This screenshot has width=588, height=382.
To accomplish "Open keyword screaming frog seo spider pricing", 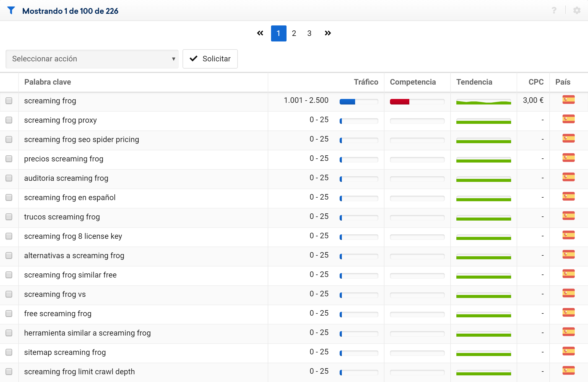I will 81,140.
